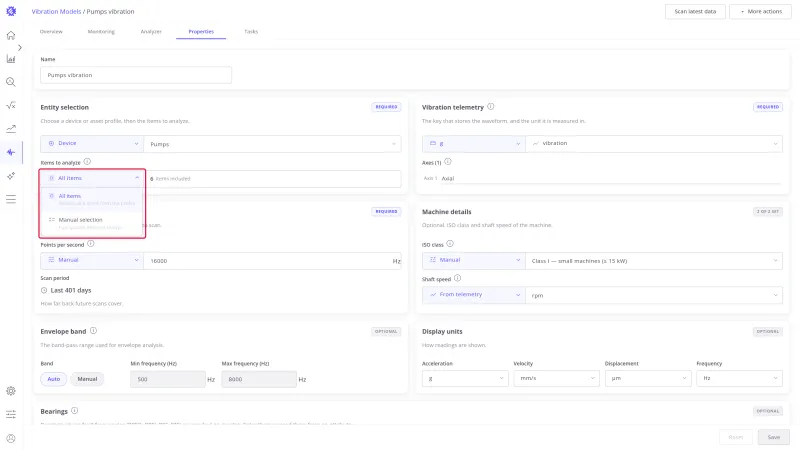This screenshot has width=800, height=450.
Task: Open ISO class Manual mode dropdown
Action: [473, 260]
